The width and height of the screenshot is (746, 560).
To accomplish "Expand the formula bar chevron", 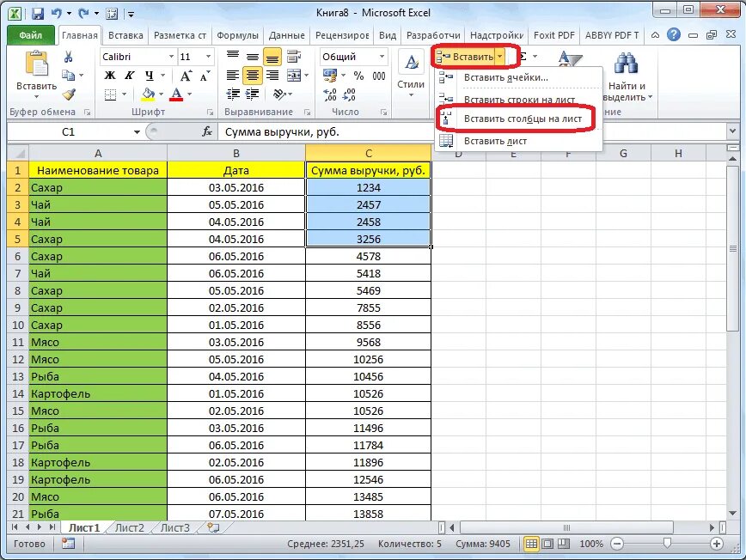I will point(732,131).
